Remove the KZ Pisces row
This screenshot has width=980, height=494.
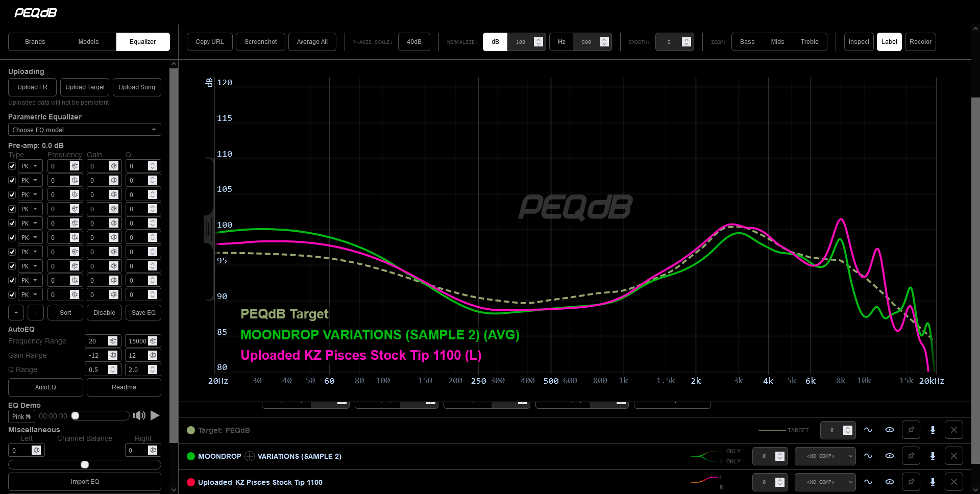point(954,482)
